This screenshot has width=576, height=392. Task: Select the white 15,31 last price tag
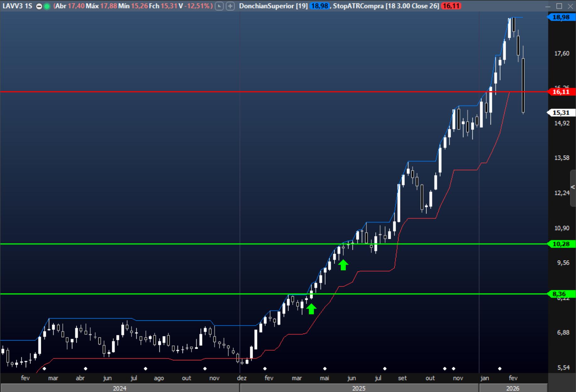561,112
